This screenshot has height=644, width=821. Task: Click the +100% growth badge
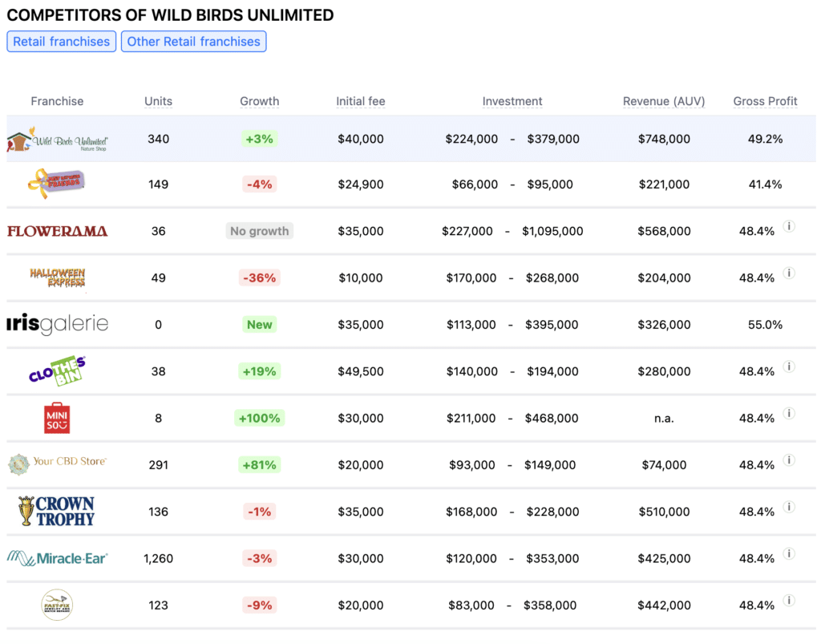click(259, 418)
